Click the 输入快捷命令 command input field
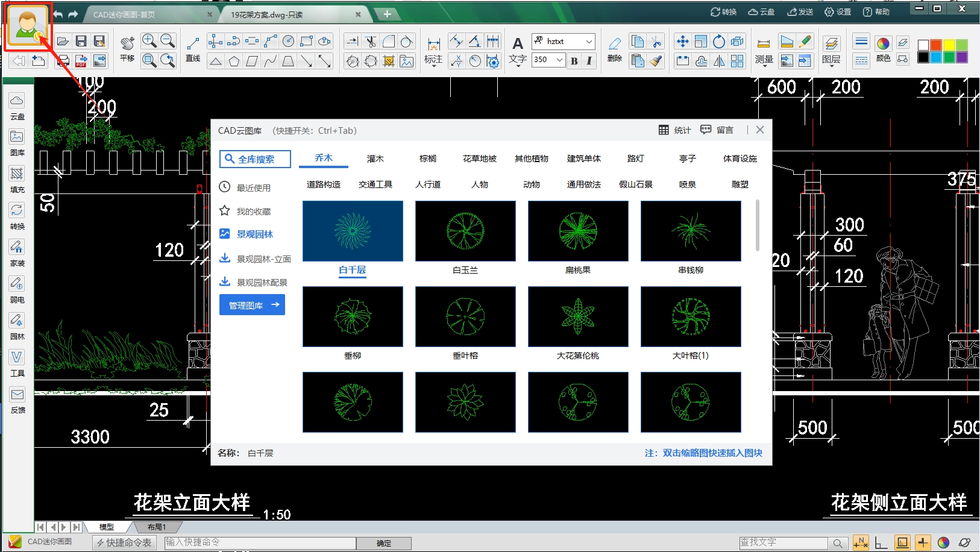Viewport: 980px width, 552px height. coord(260,543)
